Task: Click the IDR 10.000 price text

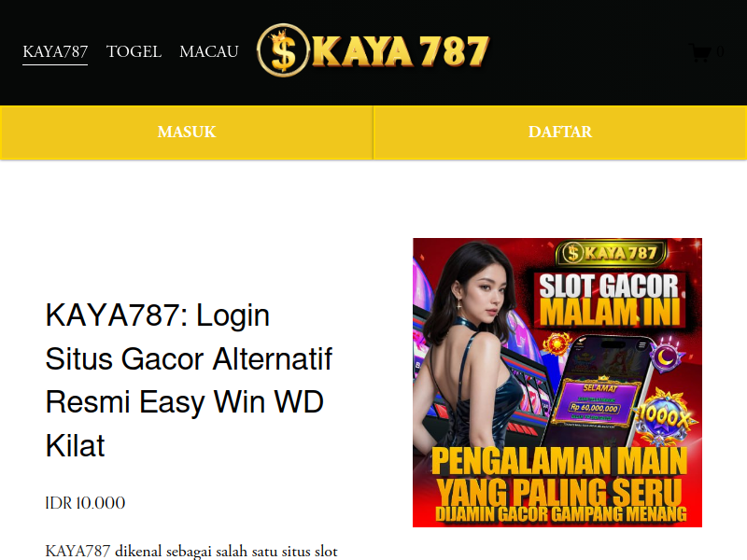Action: coord(85,503)
